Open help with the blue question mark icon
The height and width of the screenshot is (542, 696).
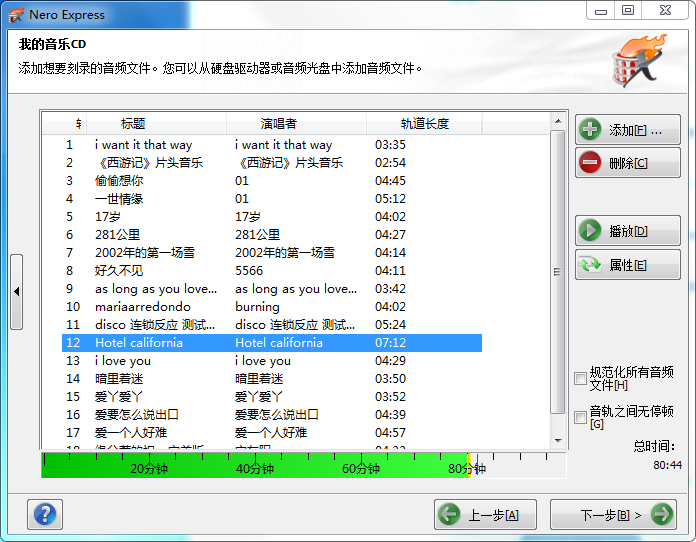(x=46, y=514)
